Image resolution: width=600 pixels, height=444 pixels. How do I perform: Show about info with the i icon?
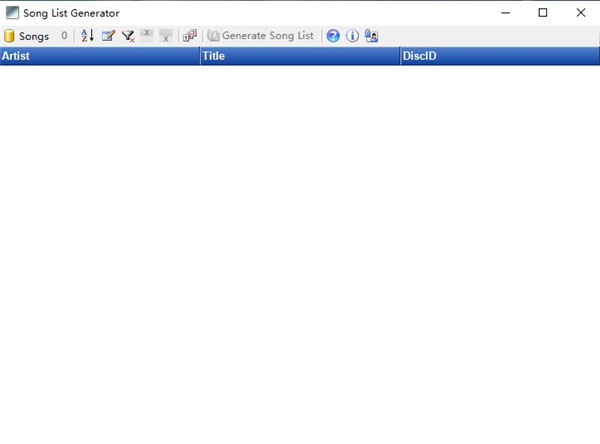352,36
